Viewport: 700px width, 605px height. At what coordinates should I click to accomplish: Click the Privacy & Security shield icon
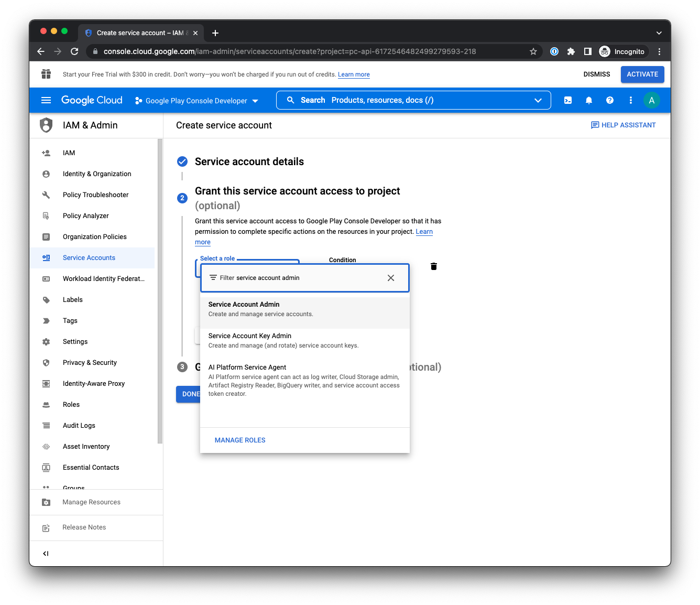pyautogui.click(x=46, y=363)
